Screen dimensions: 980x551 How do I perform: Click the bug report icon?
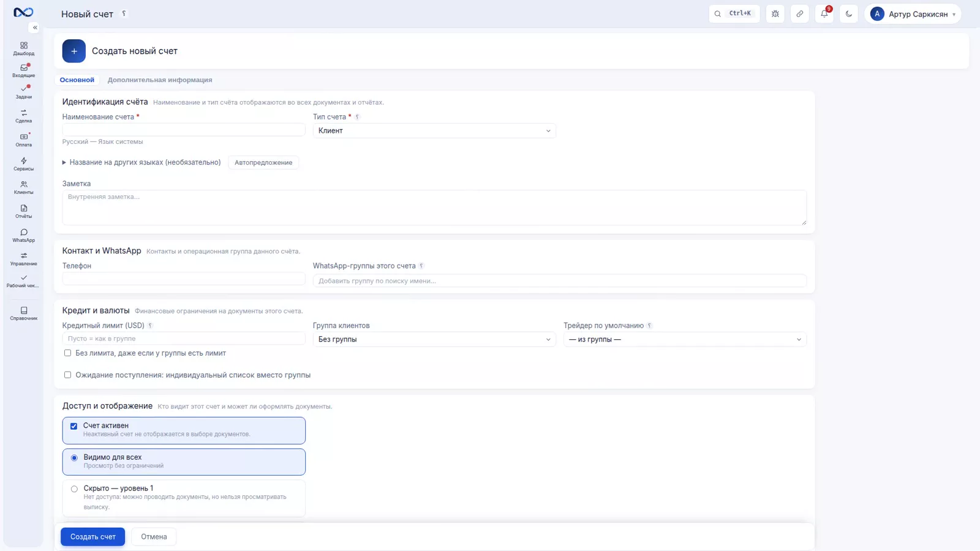pyautogui.click(x=775, y=13)
